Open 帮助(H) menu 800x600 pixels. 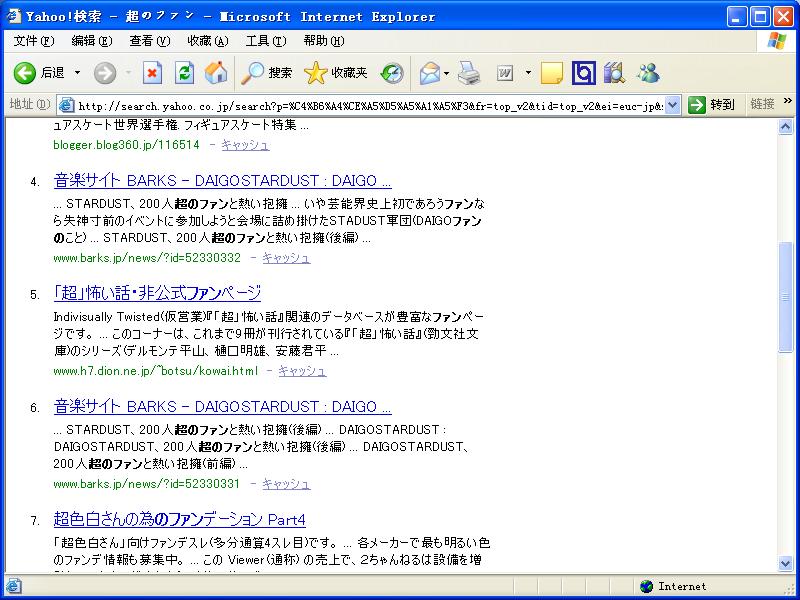pos(324,41)
